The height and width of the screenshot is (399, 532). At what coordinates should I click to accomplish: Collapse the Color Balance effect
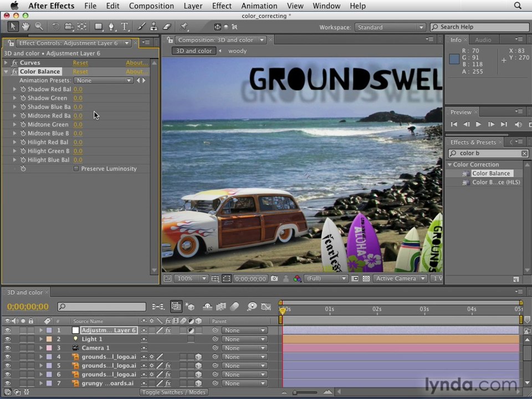pos(6,71)
